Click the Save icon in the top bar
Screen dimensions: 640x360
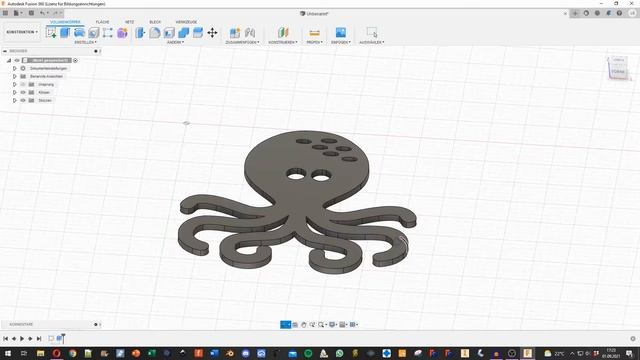[31, 13]
